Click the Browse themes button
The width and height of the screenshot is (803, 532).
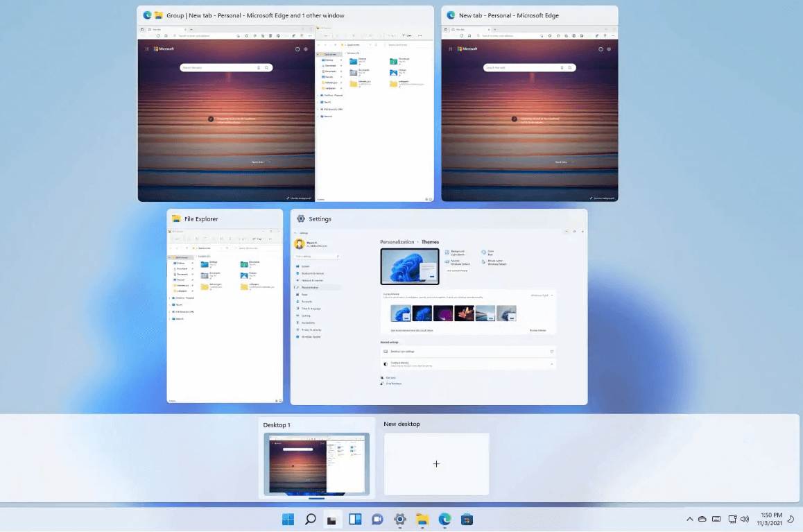click(538, 330)
